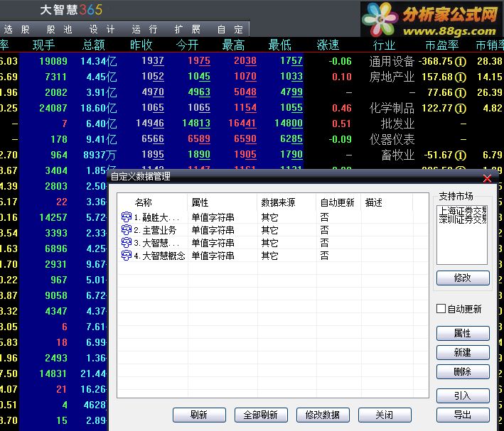Click the 新建 button
504x431 pixels.
(x=463, y=353)
